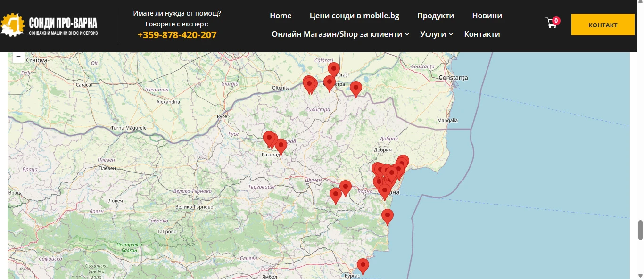Image resolution: width=644 pixels, height=279 pixels.
Task: Call phone number +359-878-420-207
Action: pos(177,34)
